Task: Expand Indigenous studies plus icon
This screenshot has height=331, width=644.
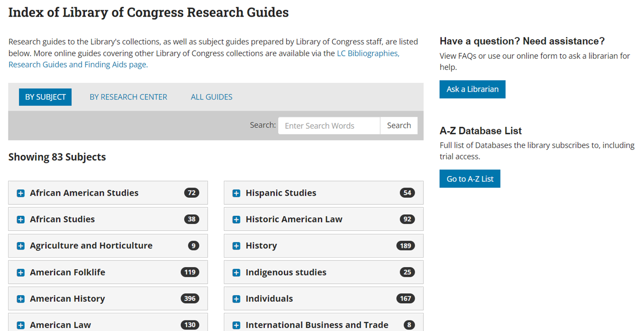Action: click(236, 273)
